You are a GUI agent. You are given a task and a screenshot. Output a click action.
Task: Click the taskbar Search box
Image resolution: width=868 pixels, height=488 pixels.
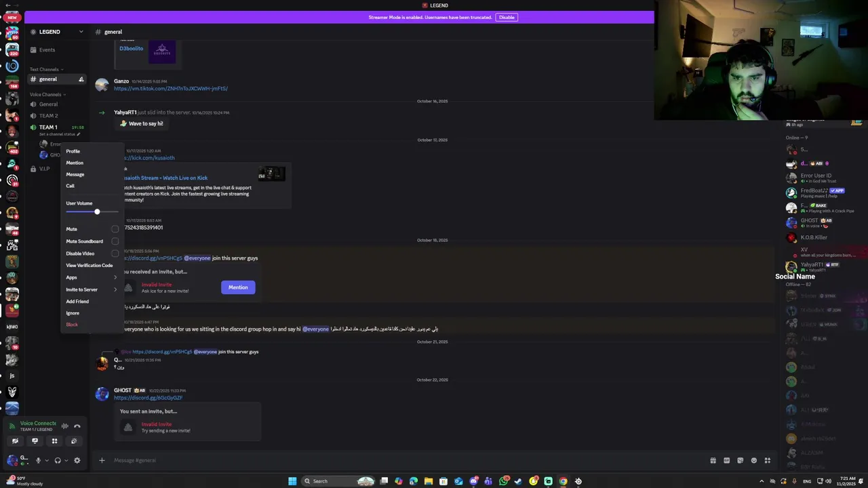pos(338,481)
